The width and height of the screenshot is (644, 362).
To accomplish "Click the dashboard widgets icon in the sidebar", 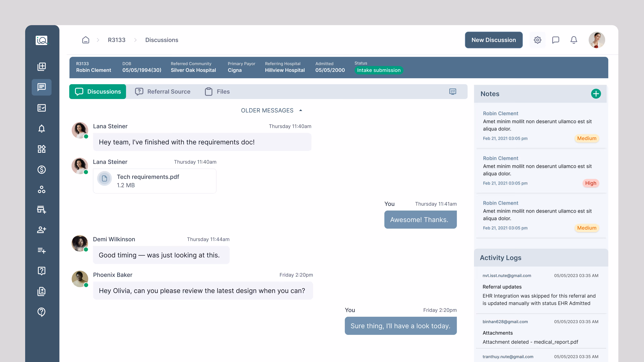I will click(41, 149).
